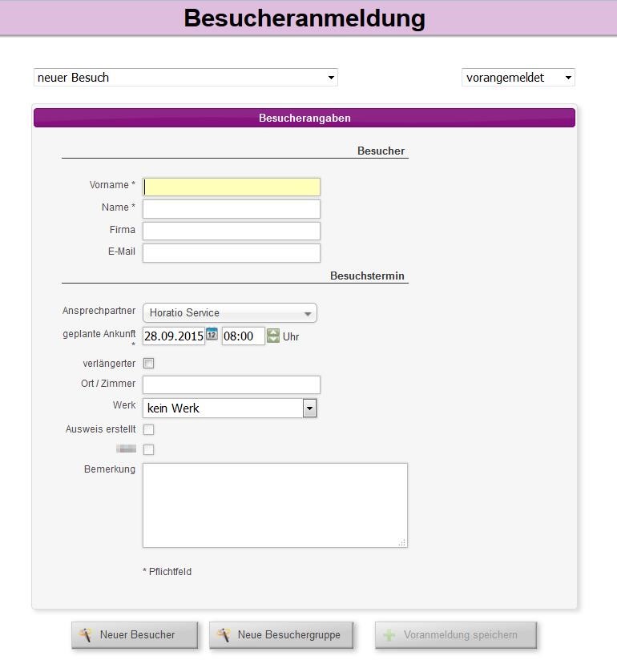This screenshot has height=672, width=617.
Task: Click the Bemerkung textarea resize handle
Action: point(402,543)
